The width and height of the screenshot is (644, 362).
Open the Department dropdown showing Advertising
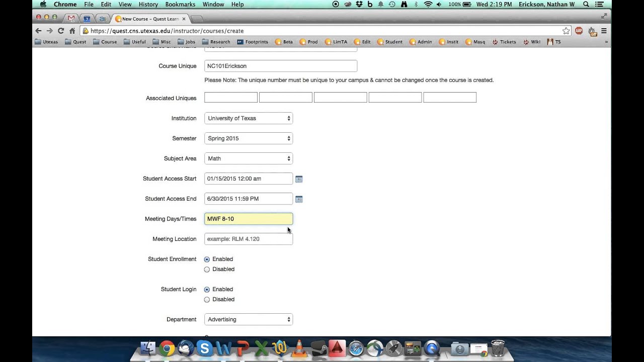[249, 319]
